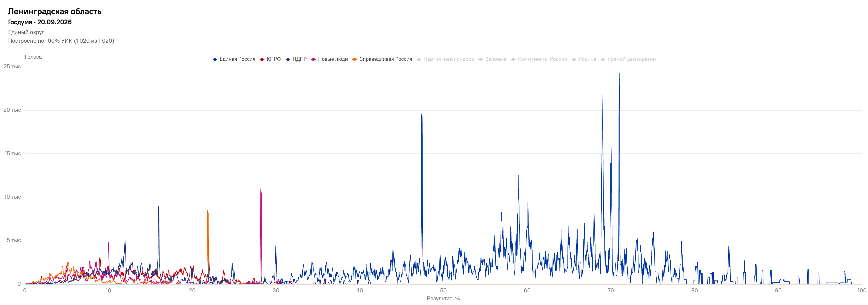This screenshot has height=305, width=868.
Task: Show the Зелёные series
Action: pyautogui.click(x=492, y=59)
